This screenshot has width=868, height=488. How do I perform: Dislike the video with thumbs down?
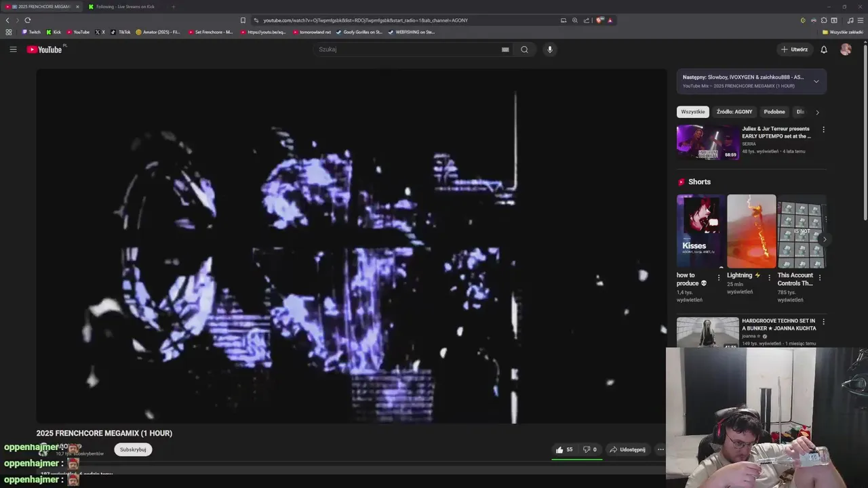click(x=590, y=449)
